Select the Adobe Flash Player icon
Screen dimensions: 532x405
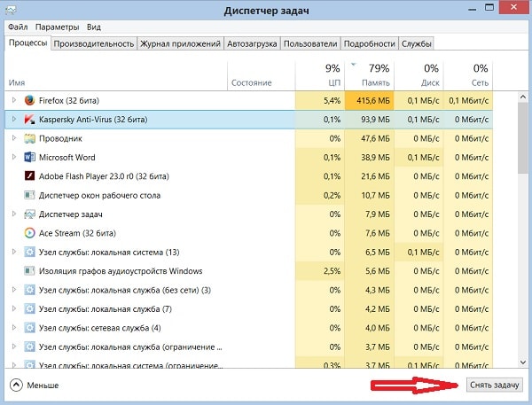pyautogui.click(x=29, y=176)
